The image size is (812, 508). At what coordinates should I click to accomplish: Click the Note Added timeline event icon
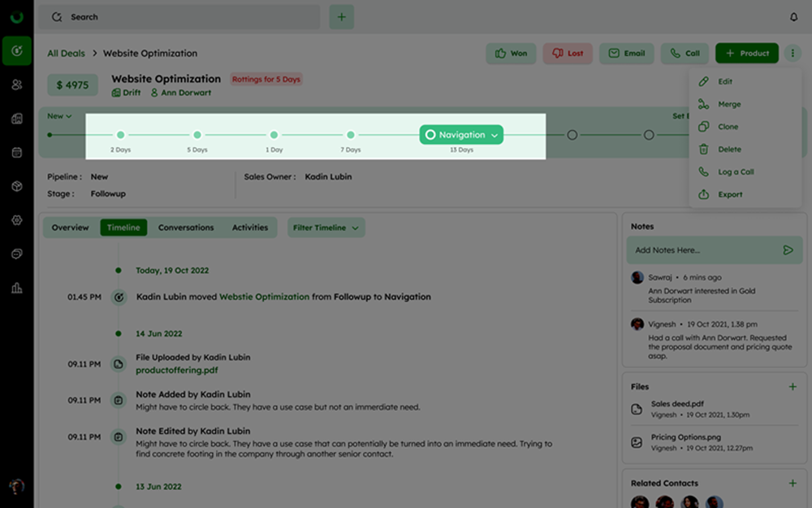(119, 400)
